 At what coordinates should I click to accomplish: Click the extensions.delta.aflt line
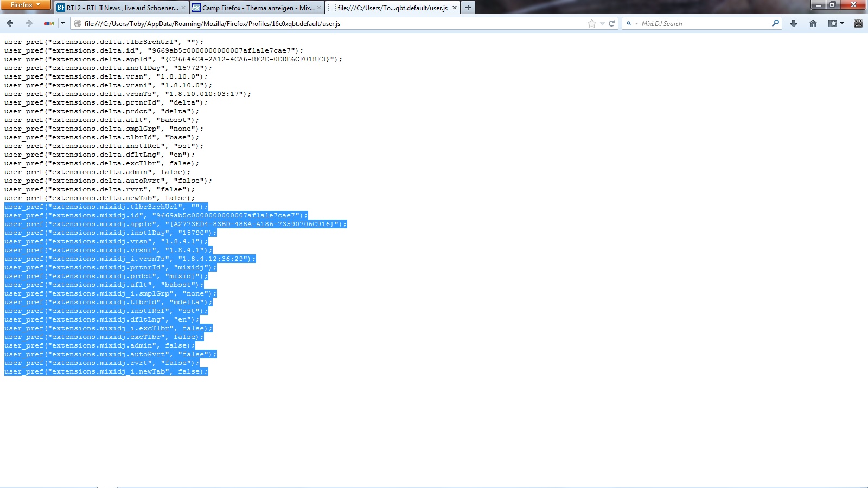click(x=102, y=120)
